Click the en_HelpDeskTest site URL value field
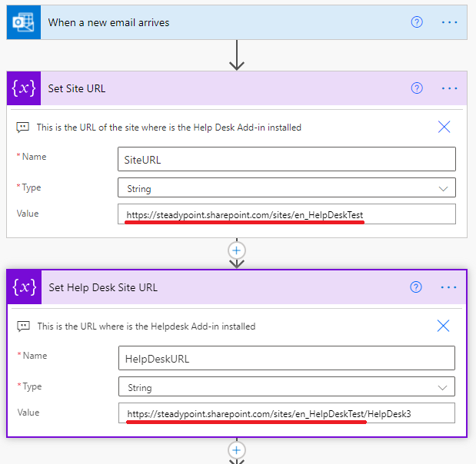Image resolution: width=476 pixels, height=464 pixels. pyautogui.click(x=287, y=214)
